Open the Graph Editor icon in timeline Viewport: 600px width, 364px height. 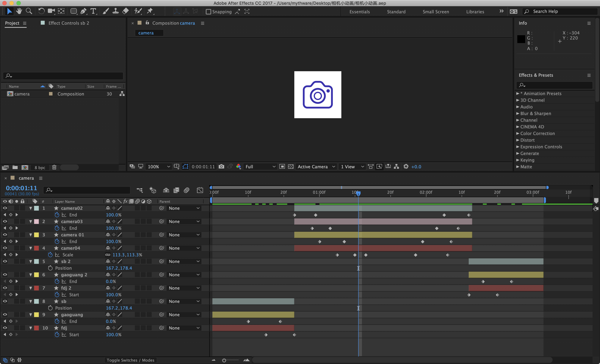point(200,190)
